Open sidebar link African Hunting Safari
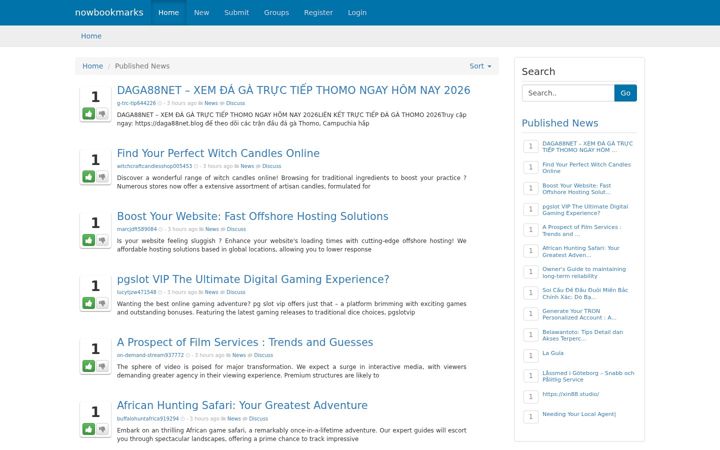This screenshot has width=720, height=450. tap(581, 251)
